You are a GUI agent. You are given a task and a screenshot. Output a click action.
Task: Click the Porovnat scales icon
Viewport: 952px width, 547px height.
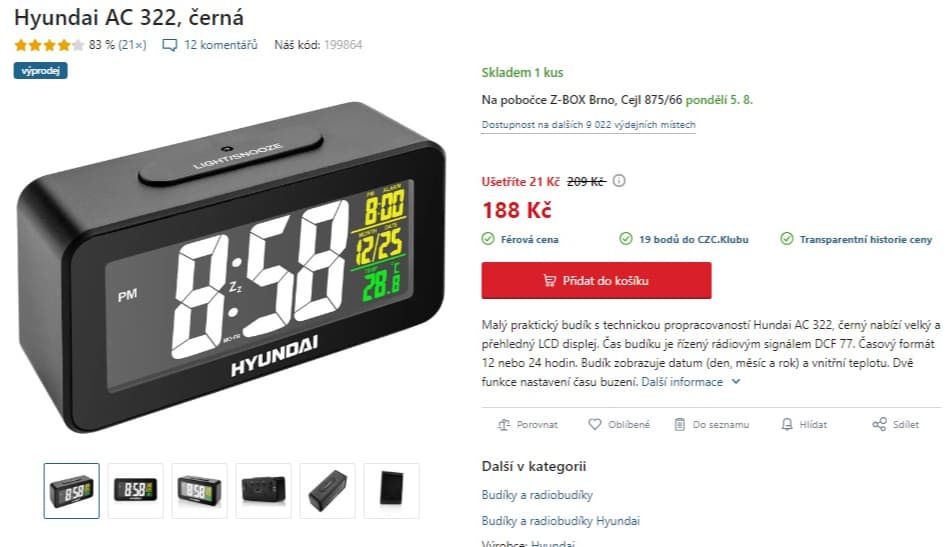pos(504,424)
